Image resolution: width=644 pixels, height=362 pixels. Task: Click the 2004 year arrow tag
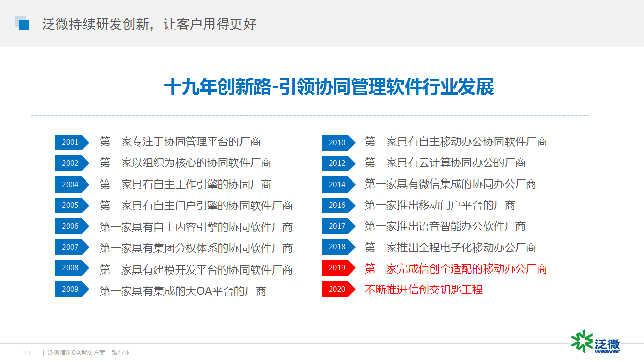[x=72, y=185]
